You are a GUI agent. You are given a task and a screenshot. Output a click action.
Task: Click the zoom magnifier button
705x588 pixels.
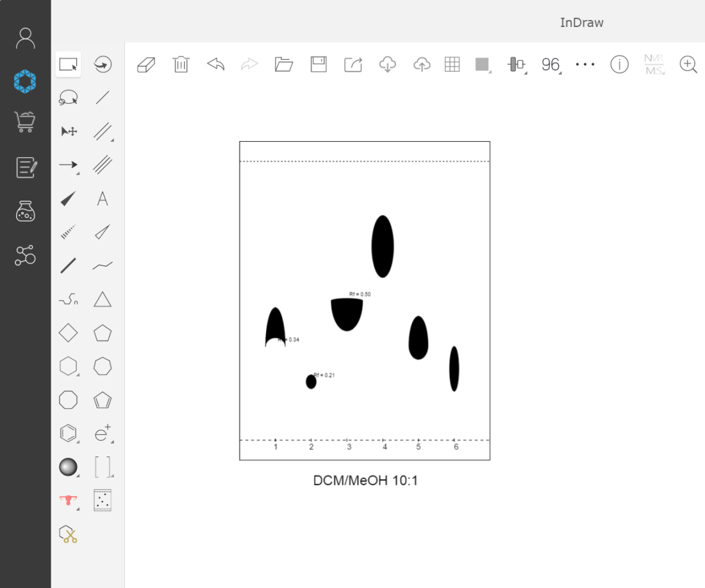[x=688, y=64]
